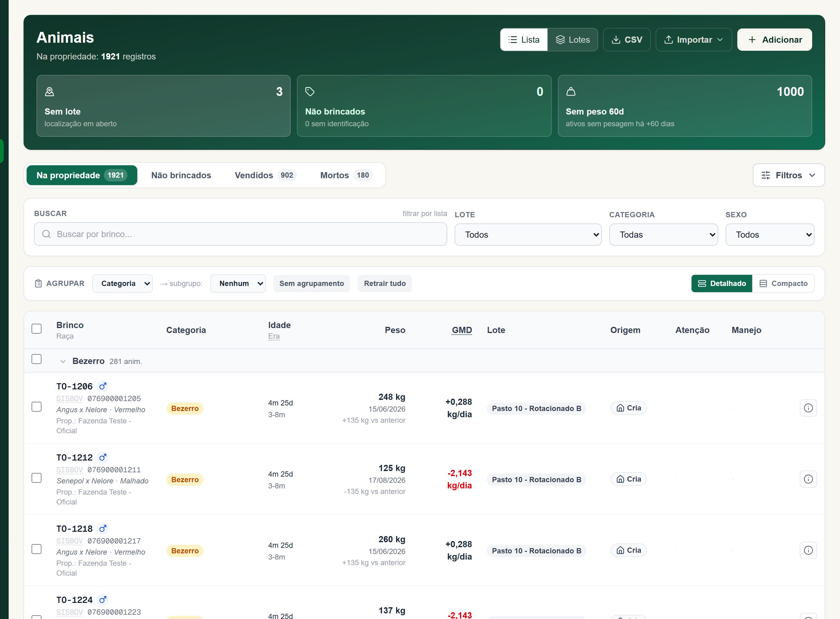Image resolution: width=840 pixels, height=619 pixels.
Task: Open the Não brincados summary card
Action: pos(424,106)
